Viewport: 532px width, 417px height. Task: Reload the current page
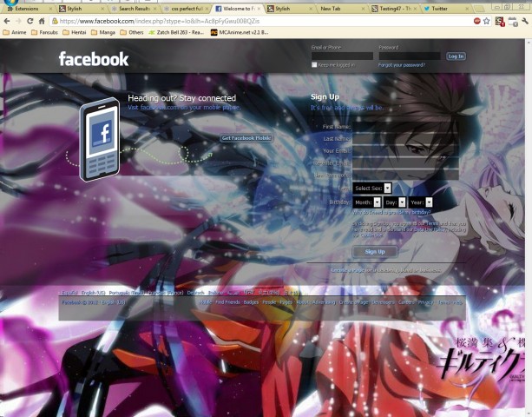[x=30, y=21]
